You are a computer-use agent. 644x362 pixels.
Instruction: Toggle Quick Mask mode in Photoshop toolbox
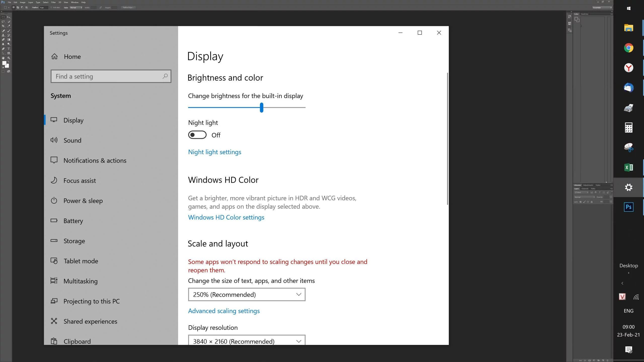tap(3, 71)
